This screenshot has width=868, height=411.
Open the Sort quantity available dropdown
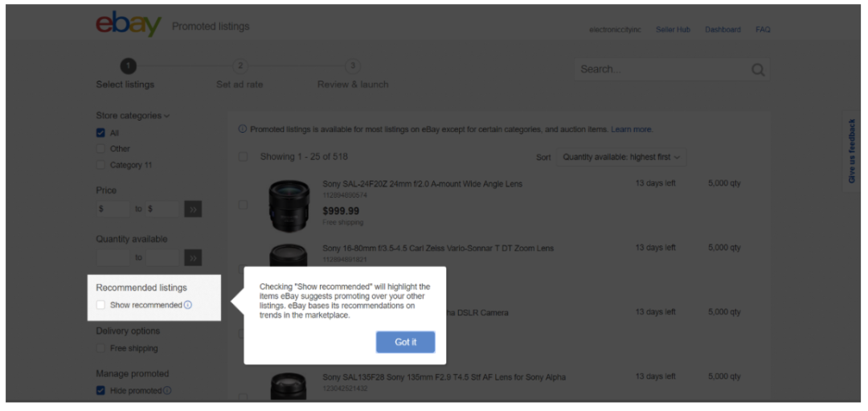[x=621, y=158]
